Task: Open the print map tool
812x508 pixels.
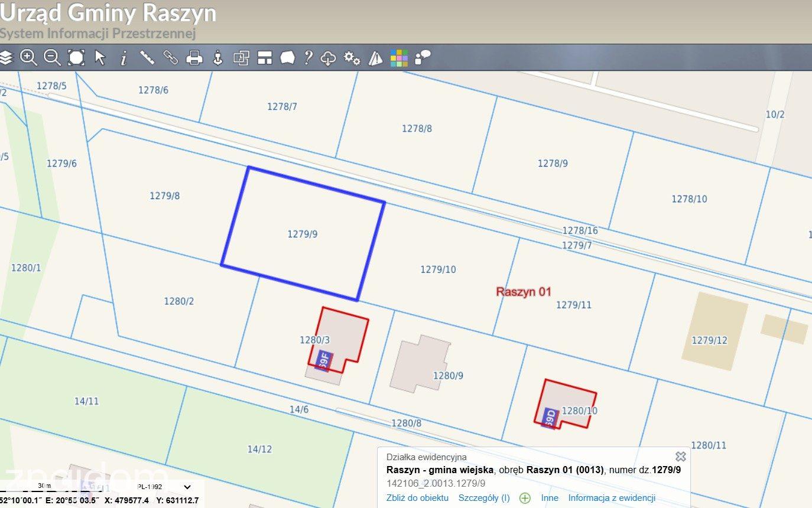Action: point(194,57)
